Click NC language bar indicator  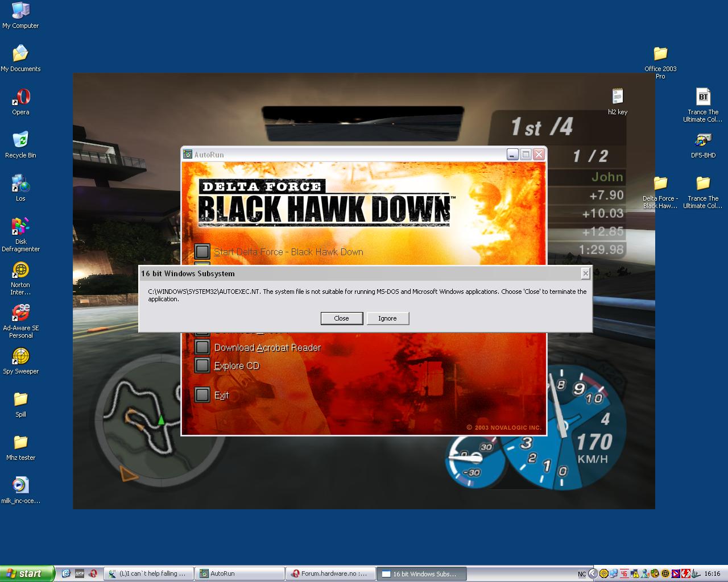point(582,574)
